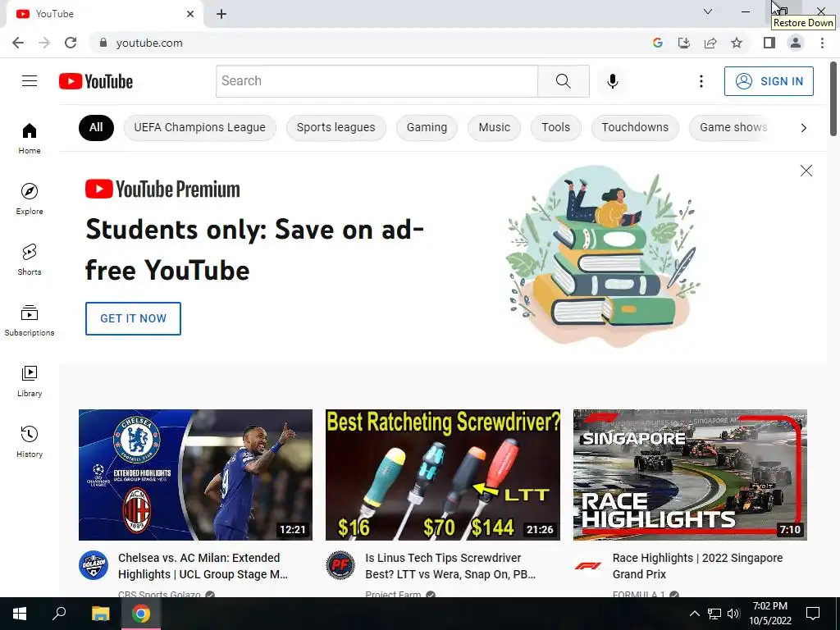The width and height of the screenshot is (840, 630).
Task: Go to Home in sidebar
Action: click(30, 138)
